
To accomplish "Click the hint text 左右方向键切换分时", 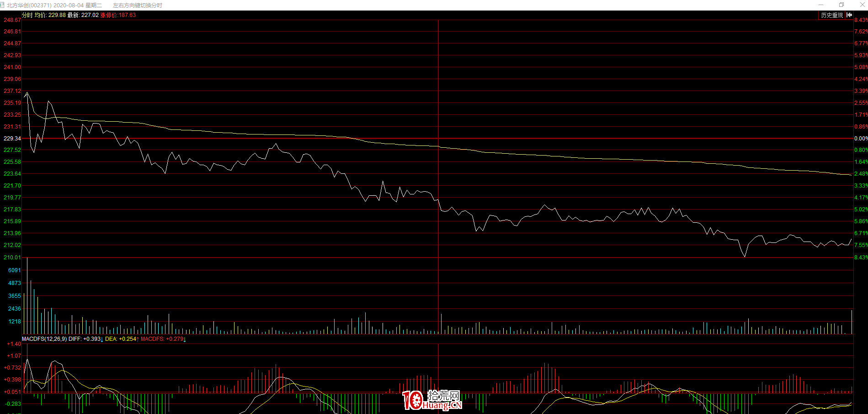I will pyautogui.click(x=138, y=5).
